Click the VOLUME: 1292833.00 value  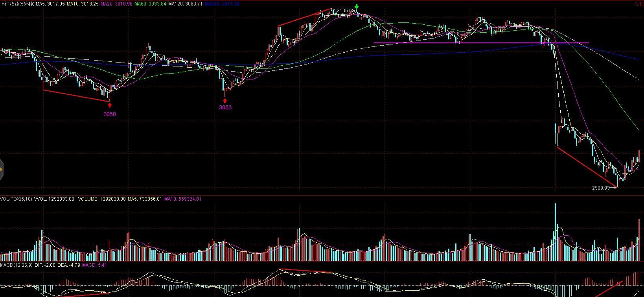tap(102, 199)
